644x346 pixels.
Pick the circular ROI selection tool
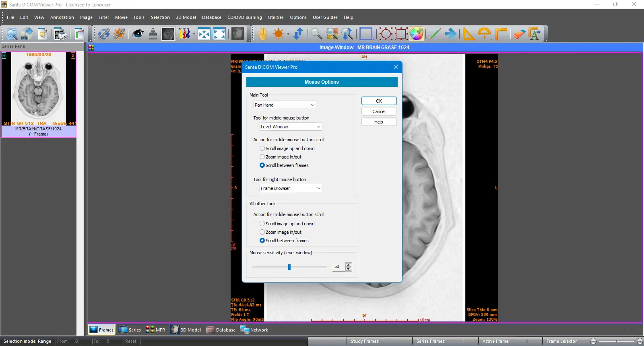386,34
